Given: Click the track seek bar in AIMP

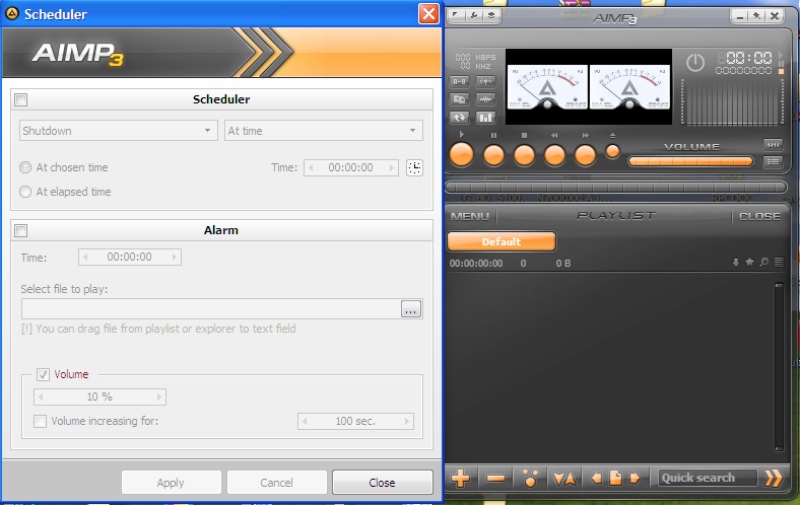Looking at the screenshot, I should click(x=616, y=187).
